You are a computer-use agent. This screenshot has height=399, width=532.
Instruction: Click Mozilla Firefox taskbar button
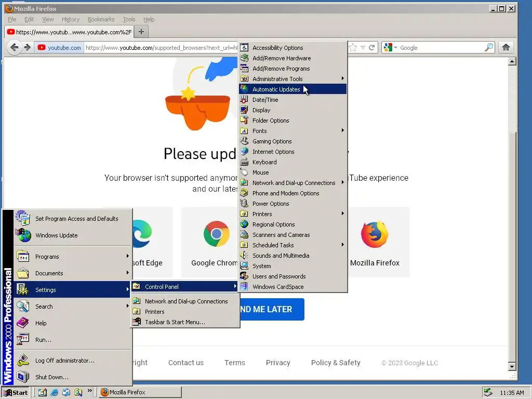[x=140, y=392]
